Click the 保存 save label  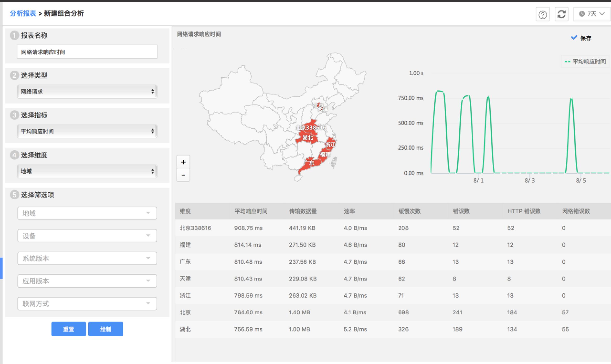(585, 38)
